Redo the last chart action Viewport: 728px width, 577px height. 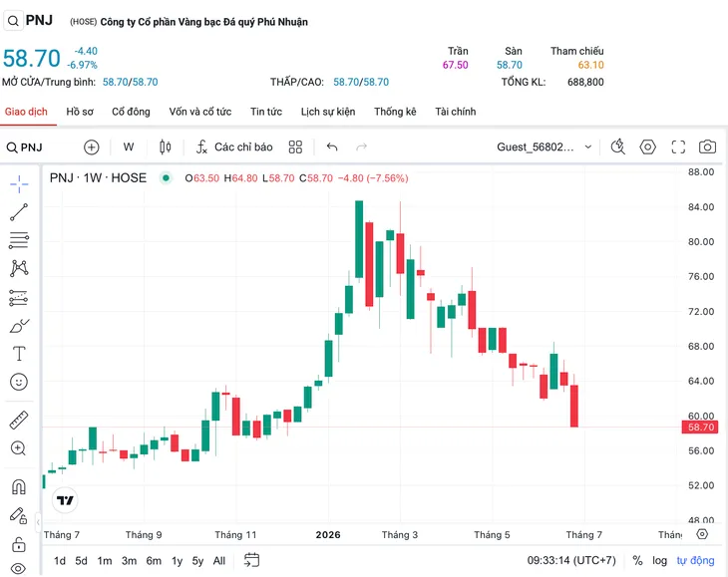361,147
